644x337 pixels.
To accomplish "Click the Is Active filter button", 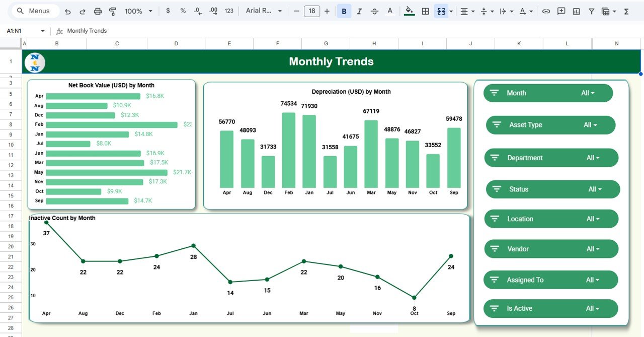I will [x=550, y=308].
